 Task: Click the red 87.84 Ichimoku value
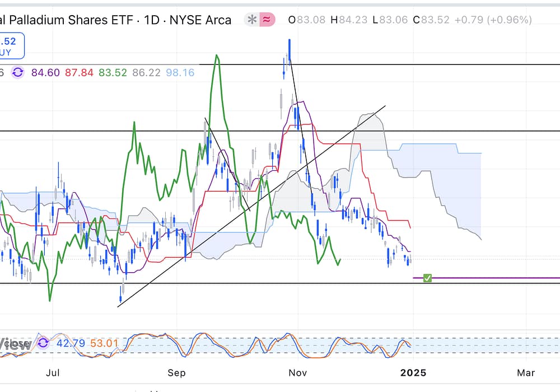pyautogui.click(x=79, y=73)
